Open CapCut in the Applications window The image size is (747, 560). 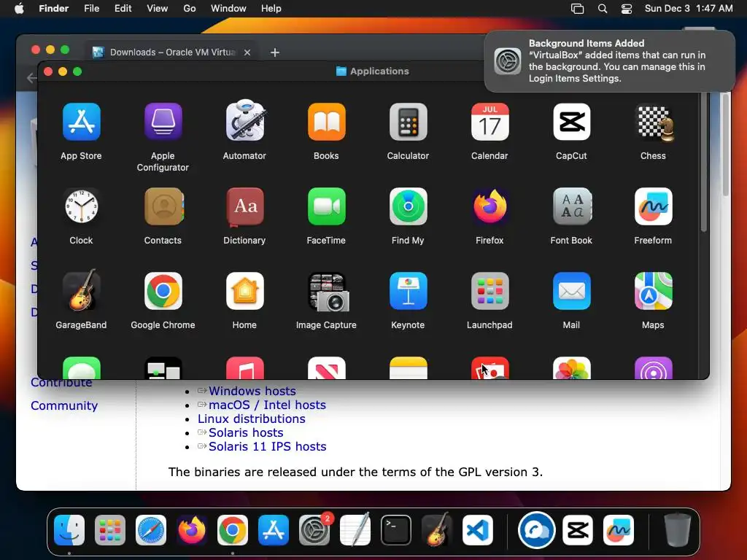pos(572,122)
